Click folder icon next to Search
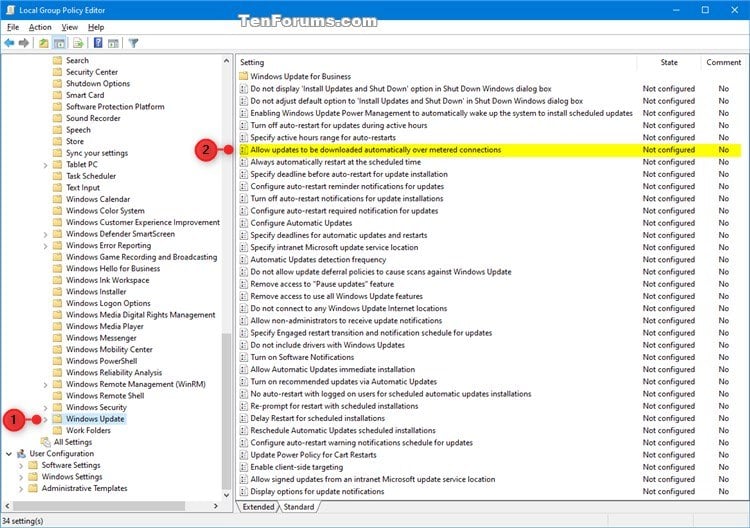This screenshot has height=528, width=750. tap(57, 60)
